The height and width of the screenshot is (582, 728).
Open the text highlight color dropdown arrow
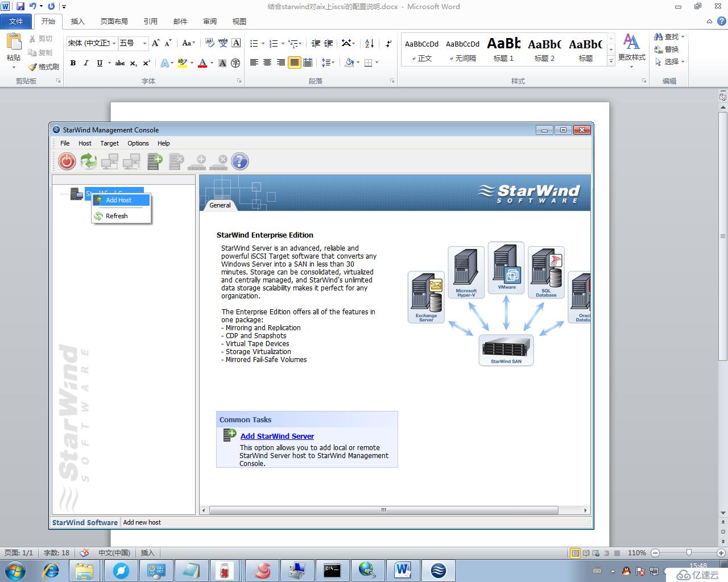pyautogui.click(x=192, y=63)
